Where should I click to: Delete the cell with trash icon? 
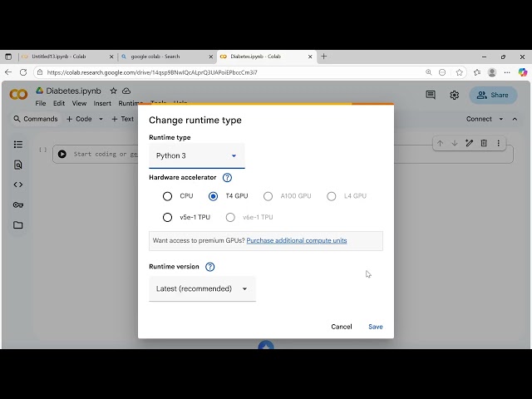484,143
